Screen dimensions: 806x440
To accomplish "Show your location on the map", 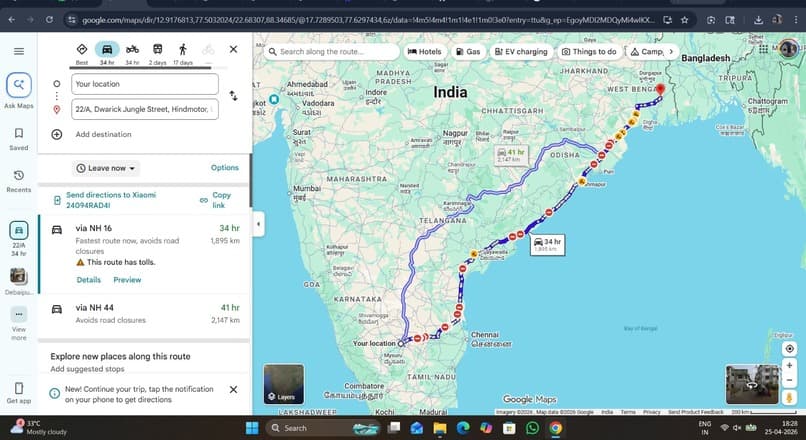I will click(790, 349).
